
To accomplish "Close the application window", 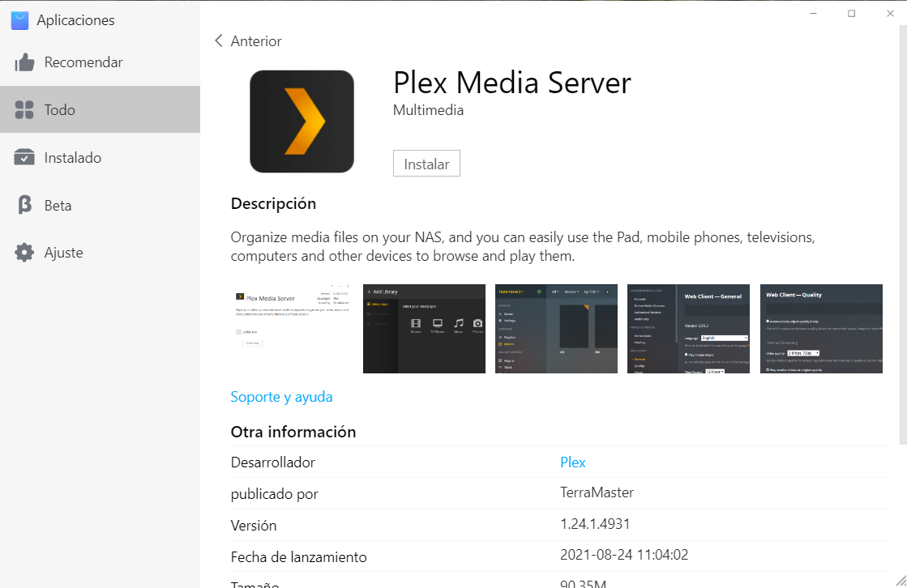I will click(890, 13).
